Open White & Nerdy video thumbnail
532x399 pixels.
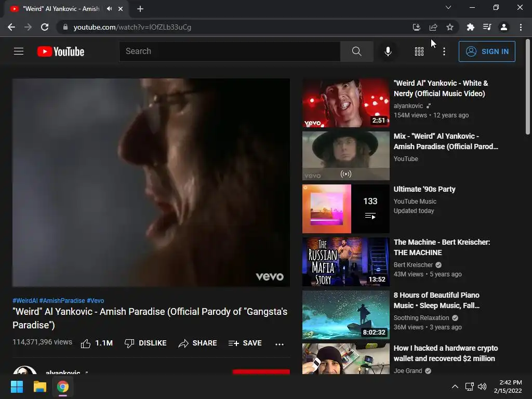click(x=345, y=103)
